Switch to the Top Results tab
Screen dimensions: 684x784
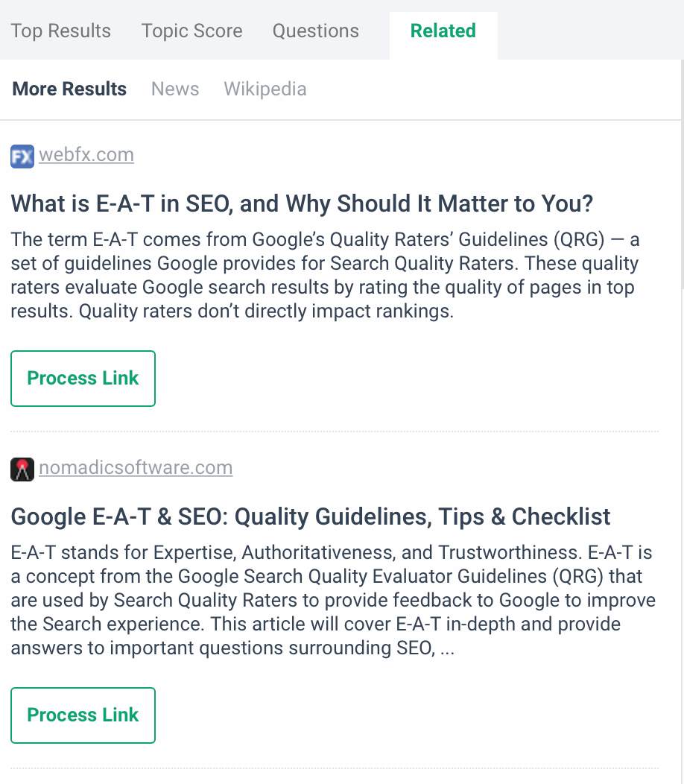click(61, 31)
